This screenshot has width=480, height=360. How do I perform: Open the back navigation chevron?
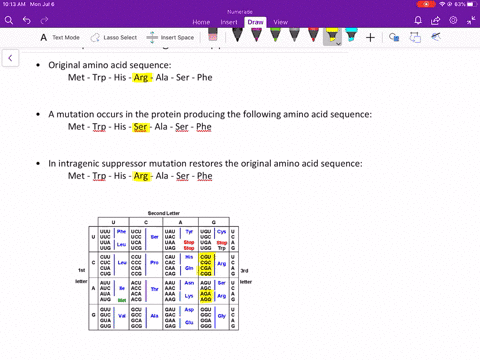pos(10,58)
